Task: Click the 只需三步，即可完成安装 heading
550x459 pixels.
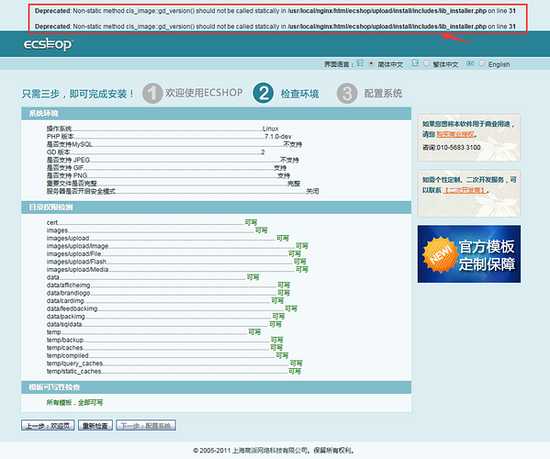Action: coord(78,94)
